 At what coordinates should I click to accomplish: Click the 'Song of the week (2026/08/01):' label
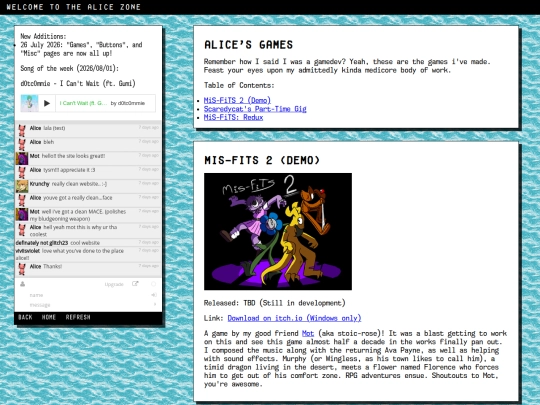click(x=69, y=68)
